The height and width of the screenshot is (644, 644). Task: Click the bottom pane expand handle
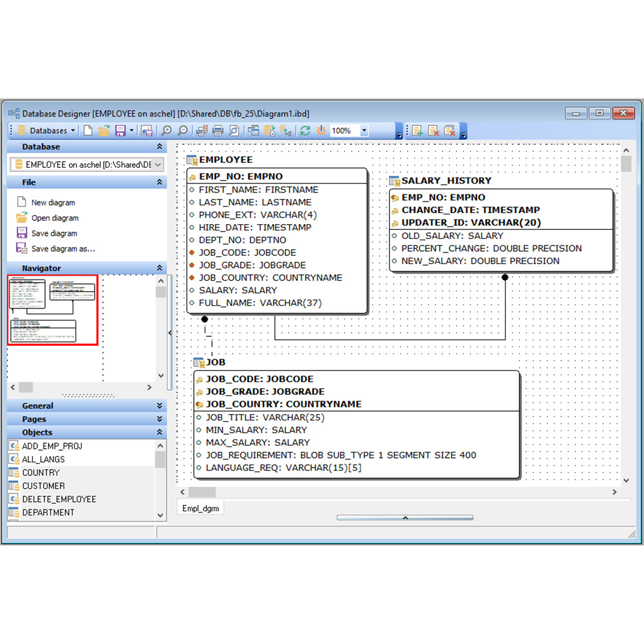click(x=405, y=518)
